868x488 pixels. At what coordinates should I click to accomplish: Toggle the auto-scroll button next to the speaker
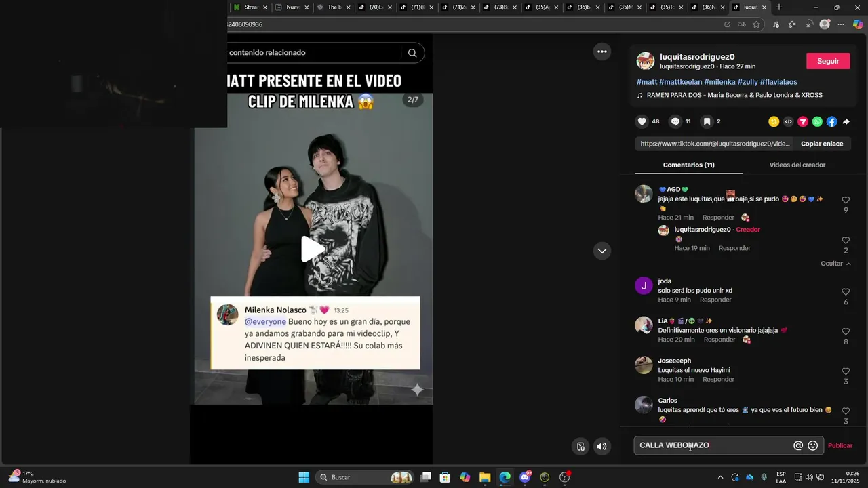[580, 446]
